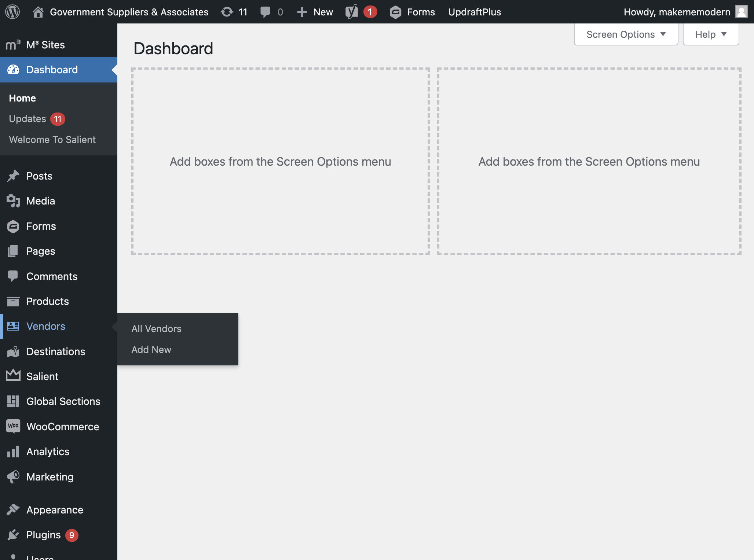Viewport: 754px width, 560px height.
Task: Choose Add New in Vendors flyout
Action: click(151, 350)
